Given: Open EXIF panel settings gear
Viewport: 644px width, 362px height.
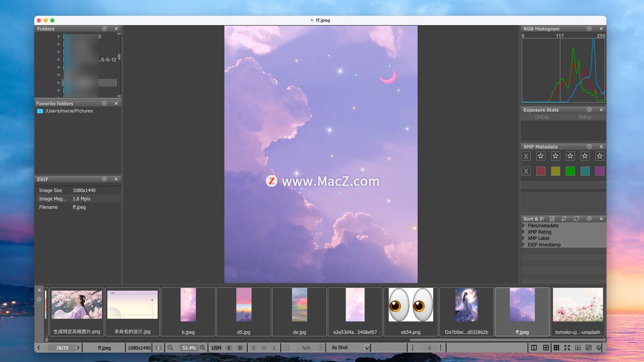Looking at the screenshot, I should tap(104, 179).
